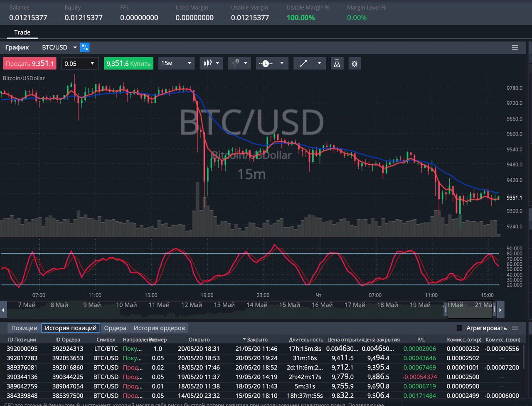
Task: Select the trend line drawing tool
Action: click(303, 63)
